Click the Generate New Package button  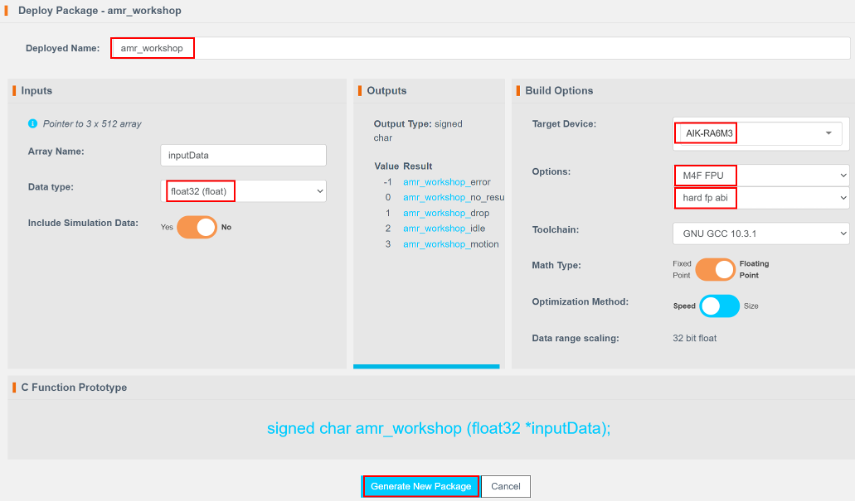(x=420, y=486)
